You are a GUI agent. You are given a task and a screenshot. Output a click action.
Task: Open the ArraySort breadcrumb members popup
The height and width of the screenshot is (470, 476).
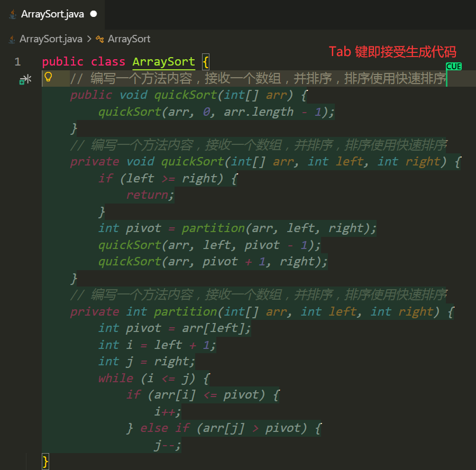[x=129, y=39]
